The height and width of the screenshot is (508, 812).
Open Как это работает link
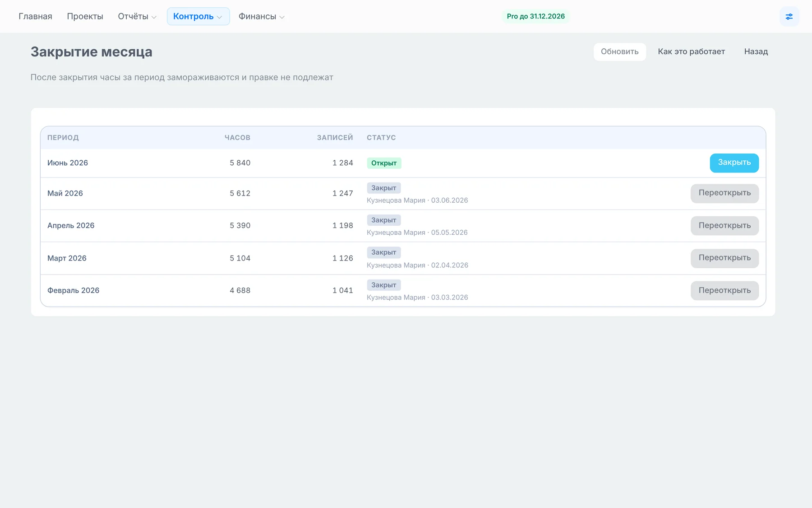[x=691, y=51]
